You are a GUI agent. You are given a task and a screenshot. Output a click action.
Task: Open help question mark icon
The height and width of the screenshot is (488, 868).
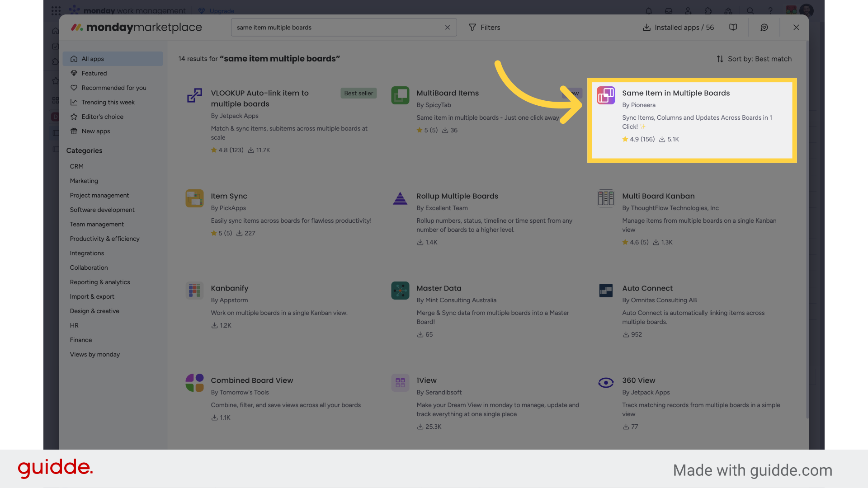point(770,11)
